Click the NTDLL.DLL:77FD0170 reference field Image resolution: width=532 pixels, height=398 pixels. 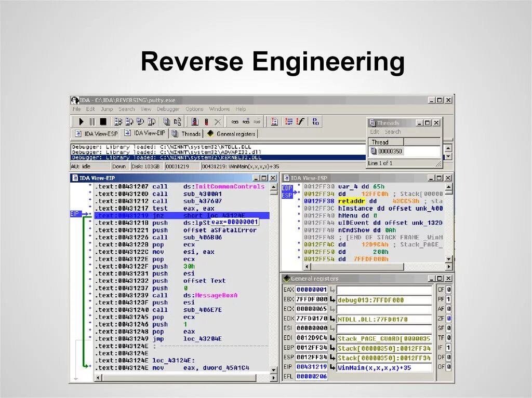tap(384, 319)
